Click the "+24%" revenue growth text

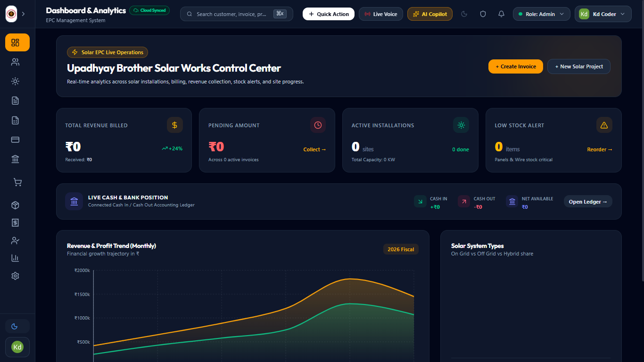(175, 148)
